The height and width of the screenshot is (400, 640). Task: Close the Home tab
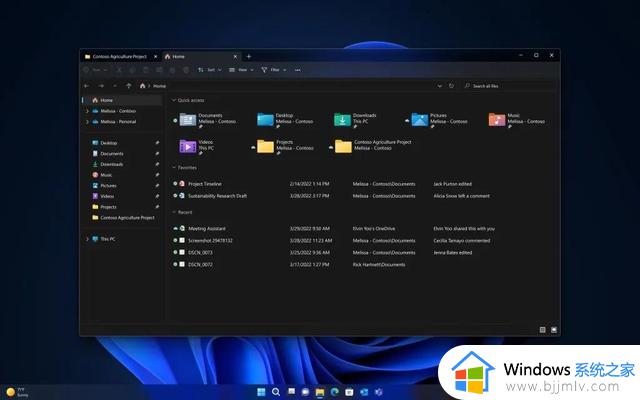pyautogui.click(x=235, y=57)
